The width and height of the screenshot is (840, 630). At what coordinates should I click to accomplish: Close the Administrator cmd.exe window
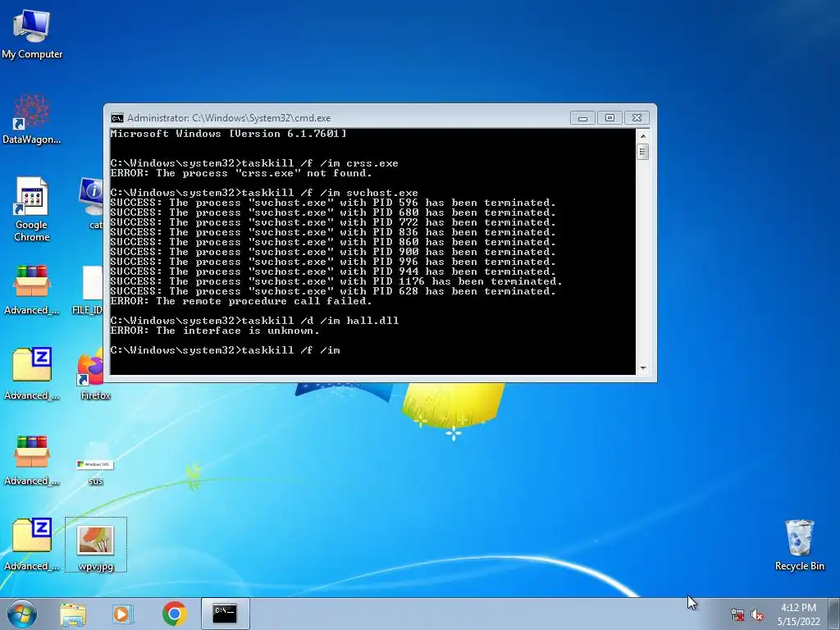[637, 118]
